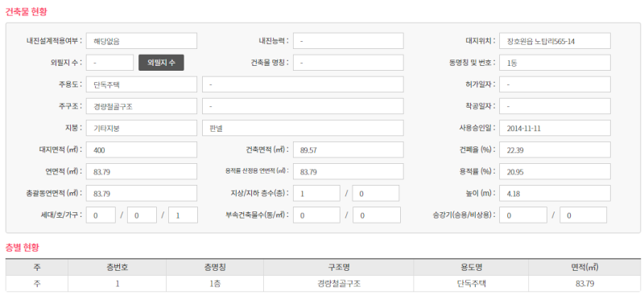Select the 1층 cell in the floor table

[215, 284]
